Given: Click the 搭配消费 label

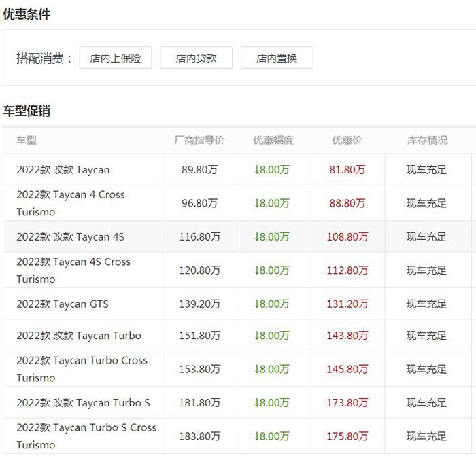Looking at the screenshot, I should point(44,58).
